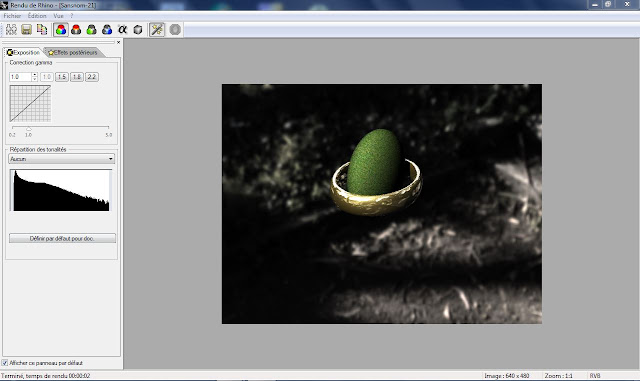The width and height of the screenshot is (640, 381).
Task: Close the side panel with the X
Action: pos(119,42)
